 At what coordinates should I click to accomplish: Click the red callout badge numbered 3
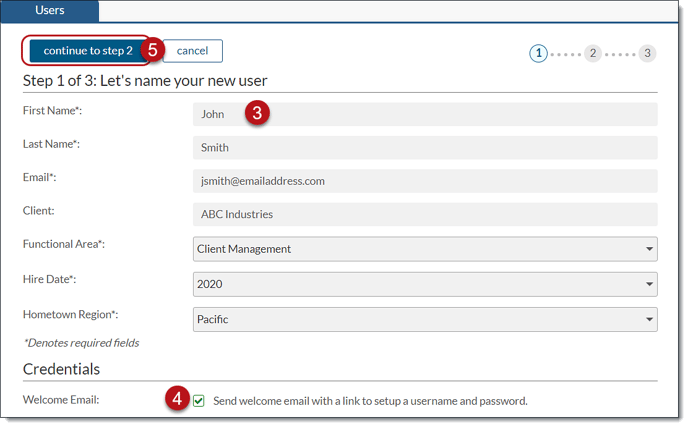coord(257,113)
